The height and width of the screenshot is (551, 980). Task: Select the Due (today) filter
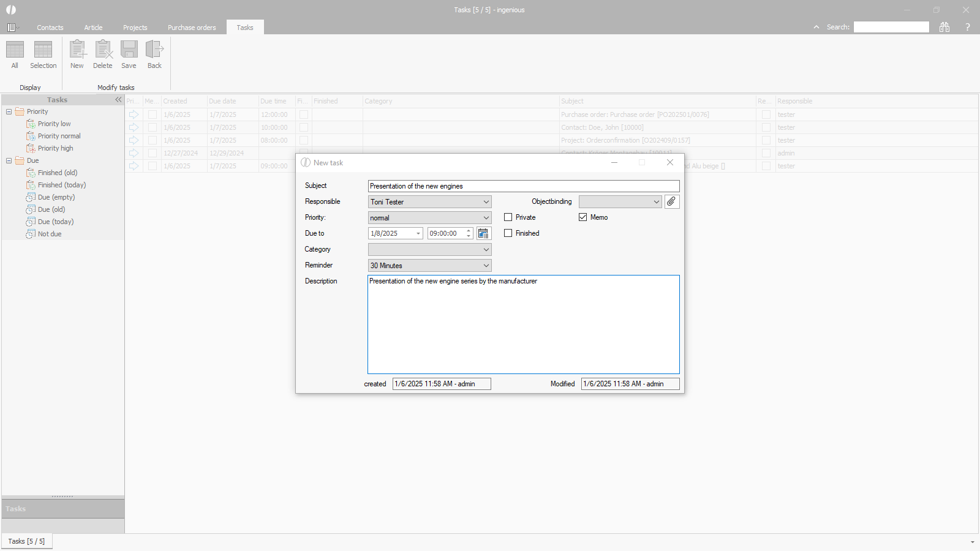(55, 222)
